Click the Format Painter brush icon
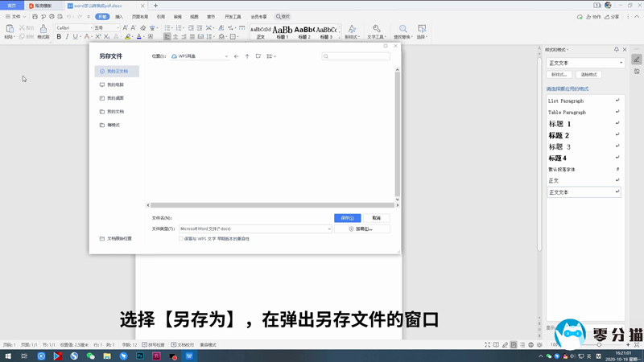The image size is (644, 362). [x=43, y=29]
